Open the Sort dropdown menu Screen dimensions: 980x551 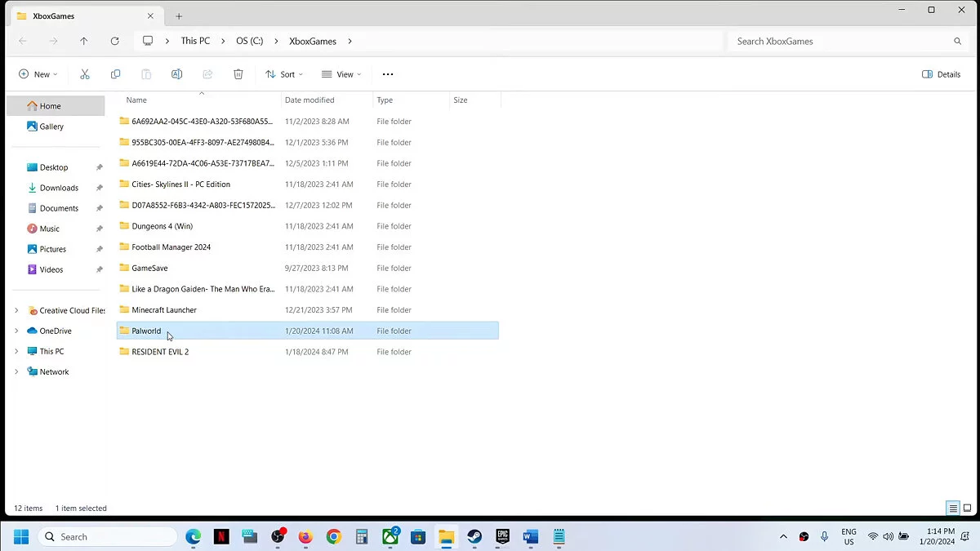[283, 74]
